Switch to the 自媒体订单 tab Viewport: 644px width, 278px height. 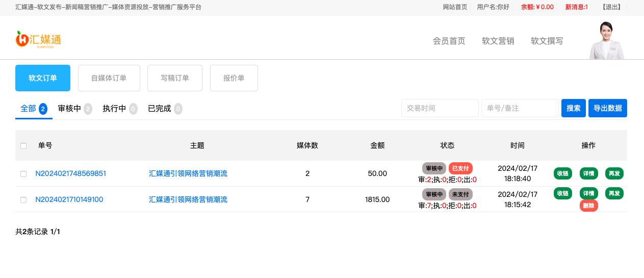pos(109,78)
